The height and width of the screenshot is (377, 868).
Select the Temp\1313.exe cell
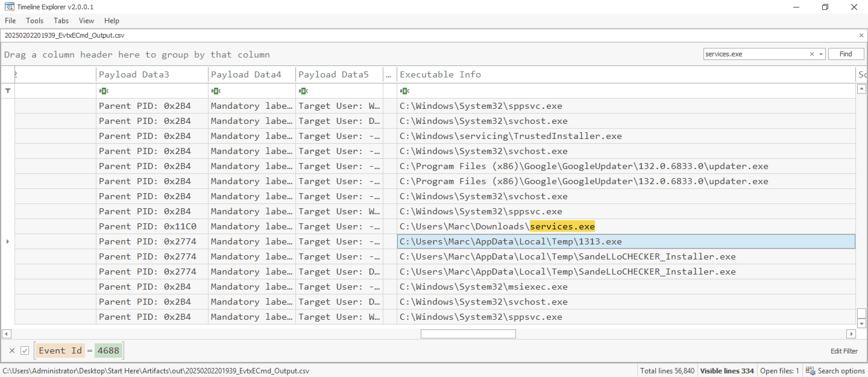(x=626, y=242)
